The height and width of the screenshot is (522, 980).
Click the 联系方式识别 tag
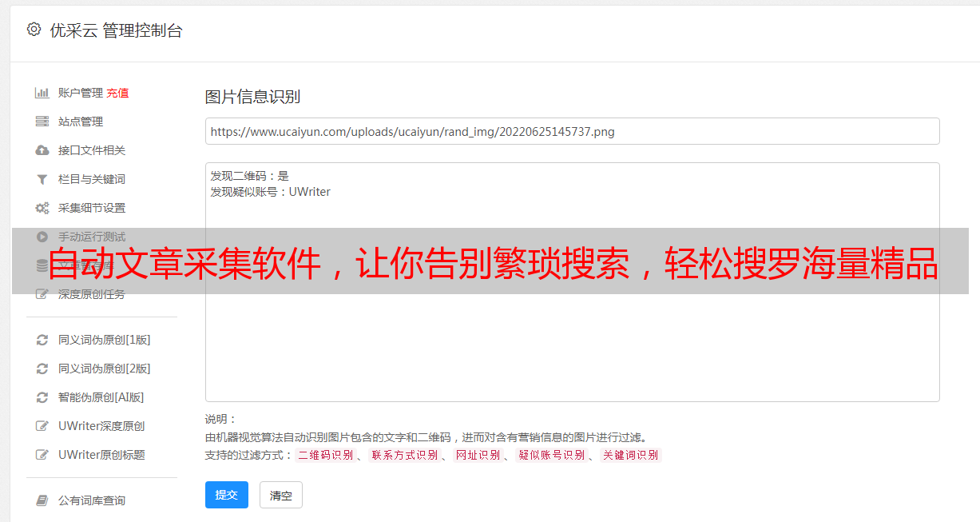(405, 455)
